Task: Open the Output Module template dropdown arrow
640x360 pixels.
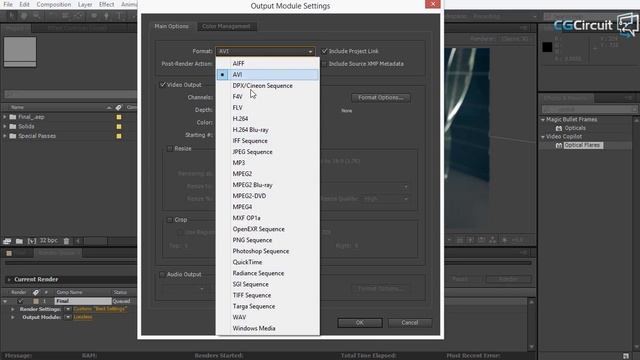Action: (68, 317)
